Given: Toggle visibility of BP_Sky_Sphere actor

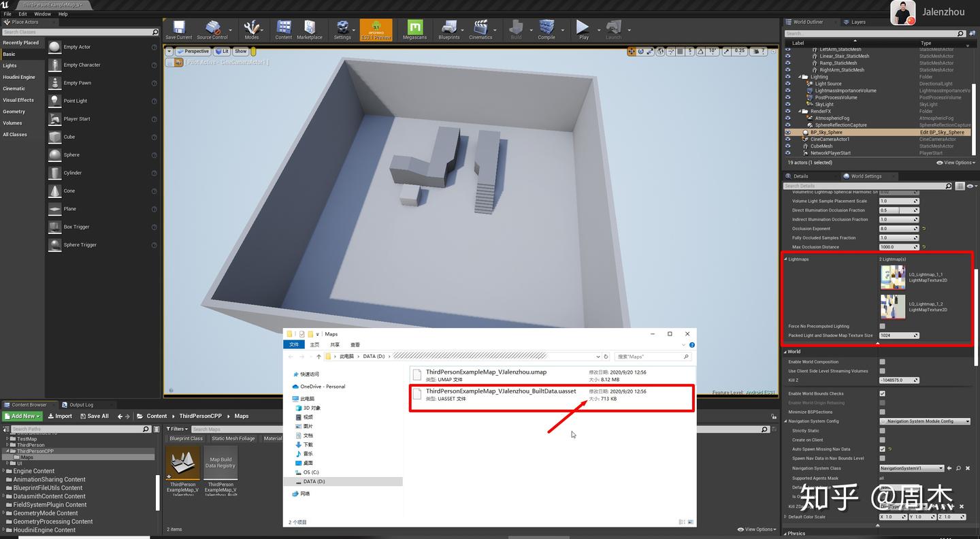Looking at the screenshot, I should click(x=788, y=132).
